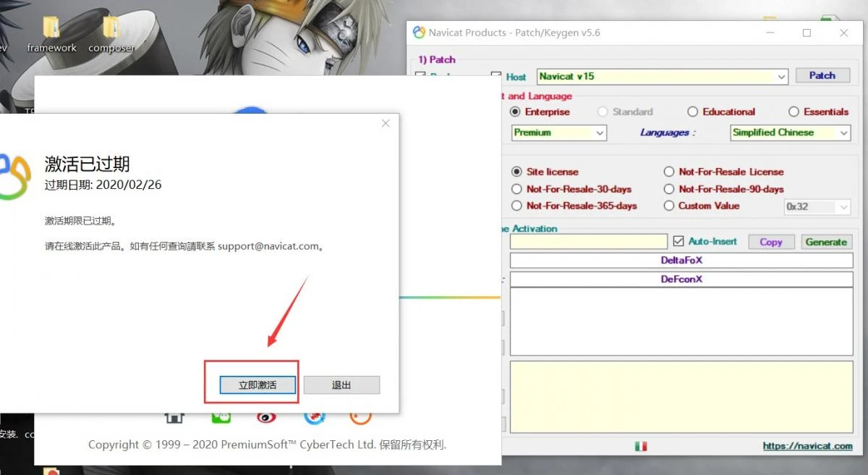Click the keygen serial input field
This screenshot has height=475, width=868.
pos(589,242)
